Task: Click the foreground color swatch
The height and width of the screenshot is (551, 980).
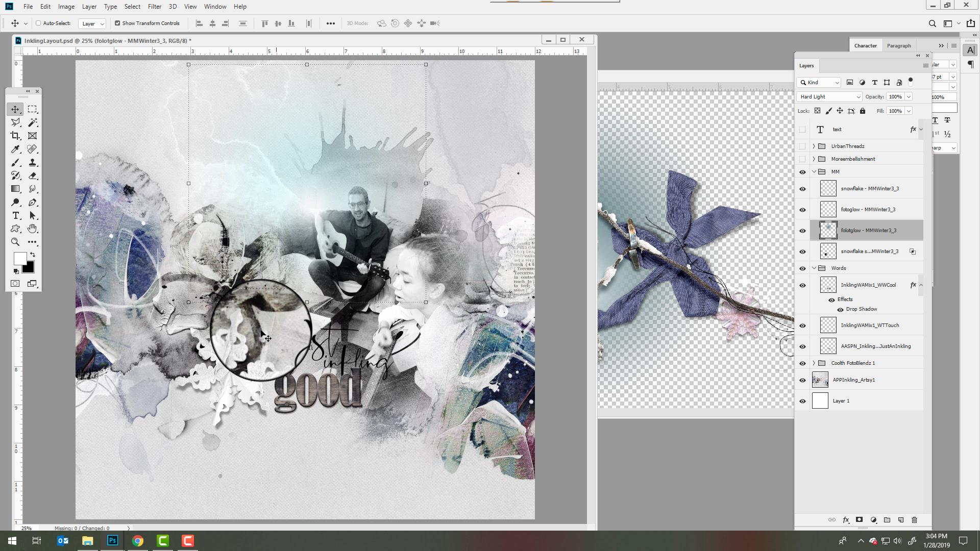Action: 19,258
